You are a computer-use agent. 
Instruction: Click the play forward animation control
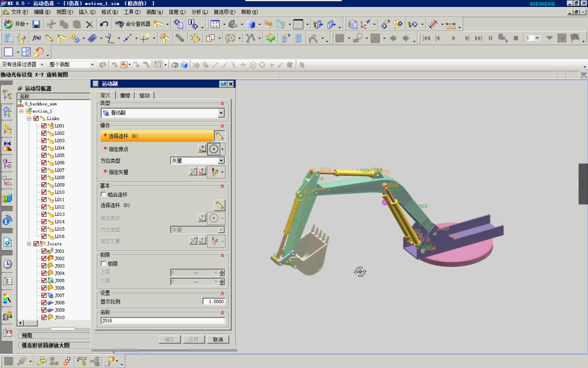tap(454, 38)
